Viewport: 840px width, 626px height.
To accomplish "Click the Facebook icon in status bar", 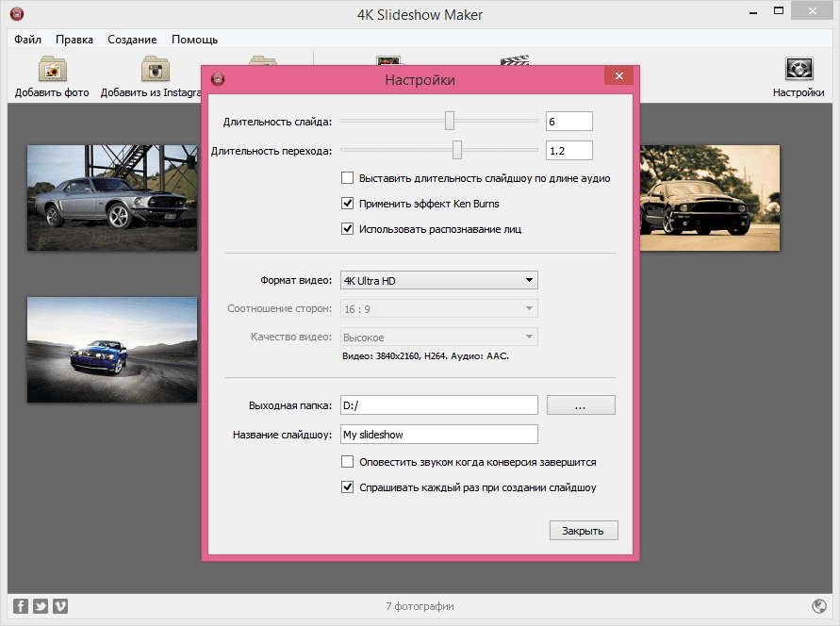I will click(x=21, y=605).
